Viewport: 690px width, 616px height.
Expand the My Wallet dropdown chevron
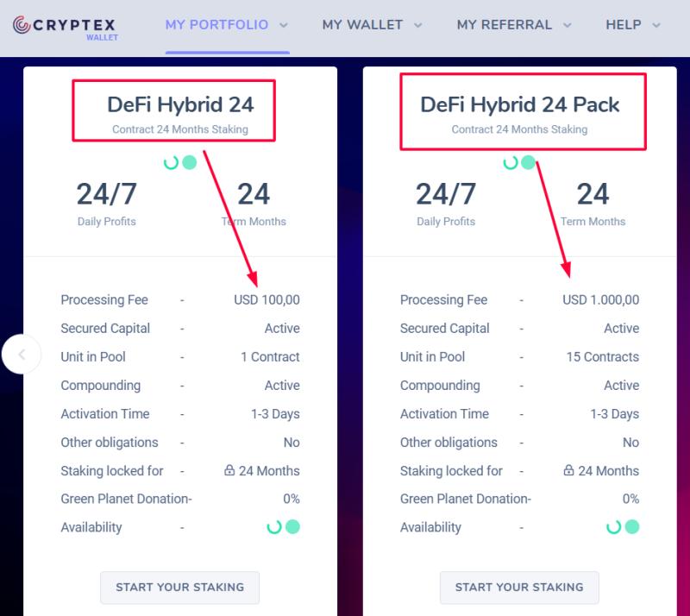[418, 26]
